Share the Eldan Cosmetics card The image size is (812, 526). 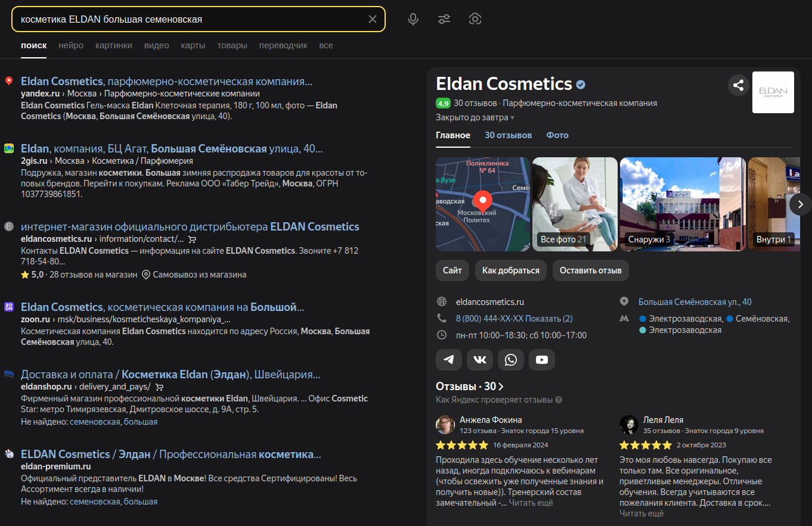pos(738,85)
